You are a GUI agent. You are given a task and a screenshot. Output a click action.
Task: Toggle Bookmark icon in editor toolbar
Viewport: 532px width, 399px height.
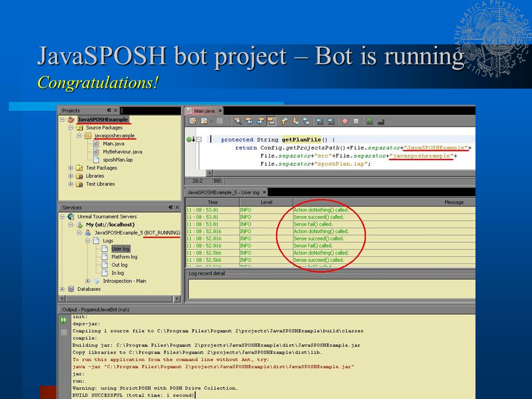coord(306,121)
